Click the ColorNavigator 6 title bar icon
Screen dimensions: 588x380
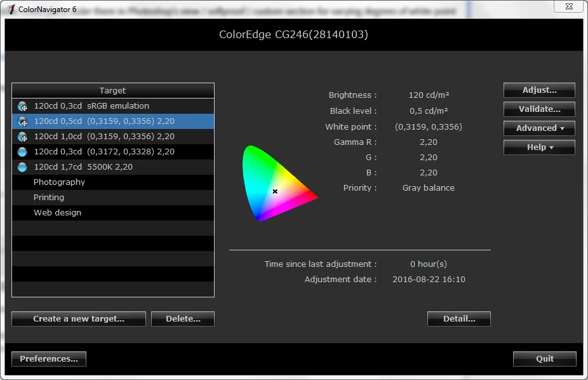tap(11, 10)
